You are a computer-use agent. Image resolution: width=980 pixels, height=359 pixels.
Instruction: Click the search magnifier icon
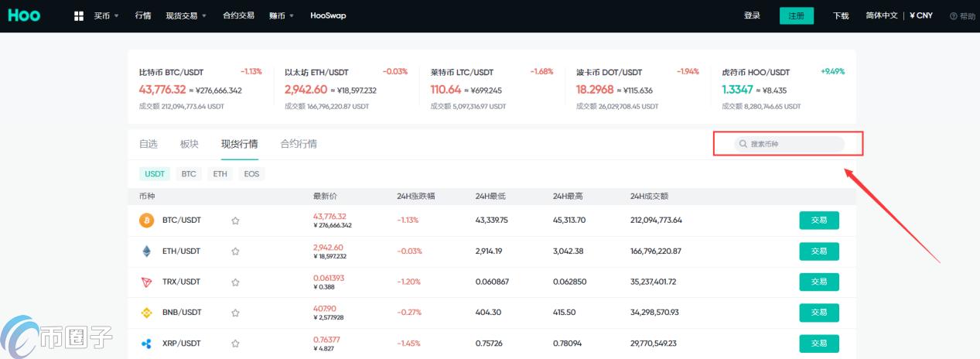pos(743,144)
